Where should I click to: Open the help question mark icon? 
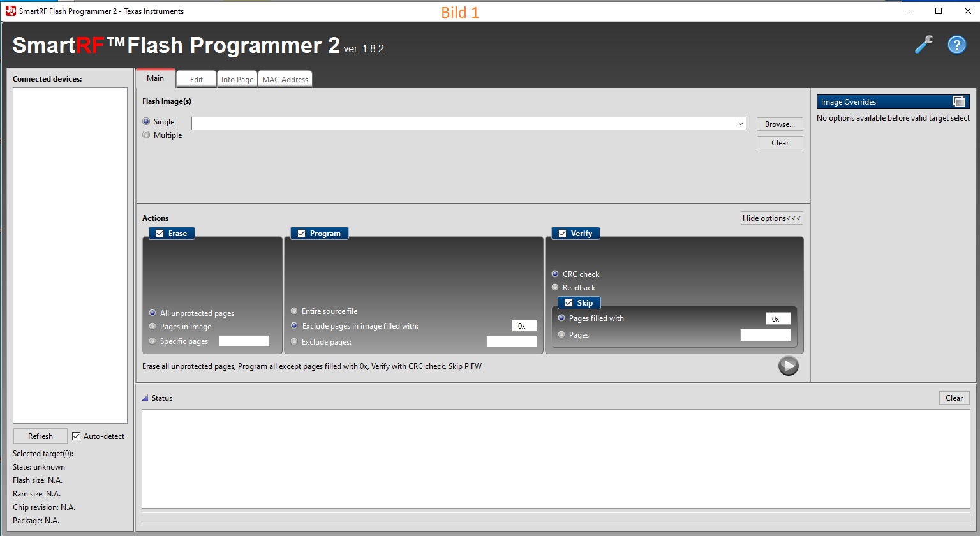click(956, 45)
